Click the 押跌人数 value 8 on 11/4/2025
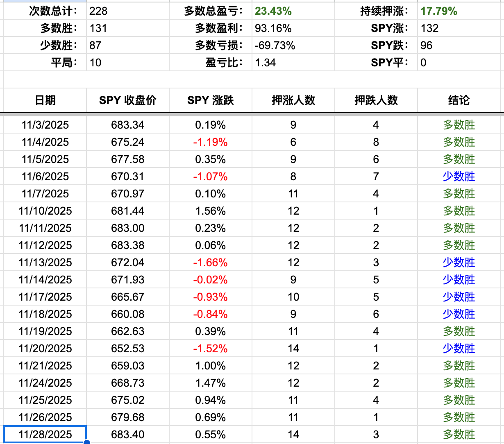Screen dimensions: 504x444 pyautogui.click(x=376, y=142)
